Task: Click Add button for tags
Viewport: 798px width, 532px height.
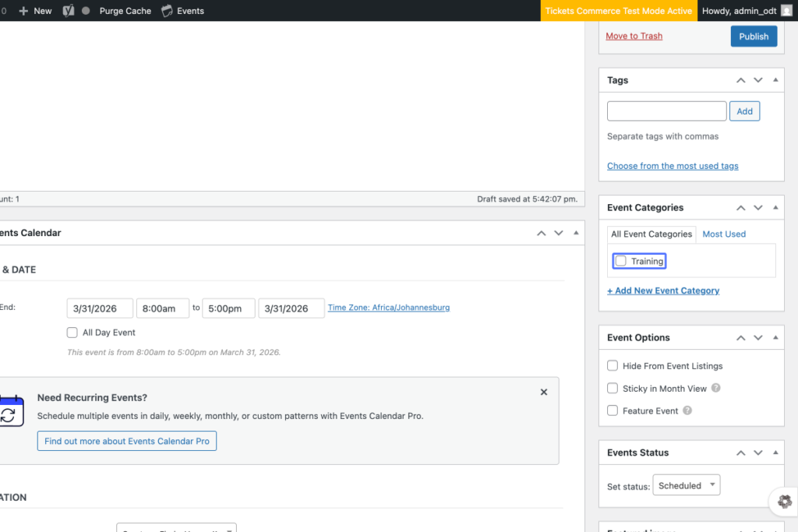Action: click(744, 111)
